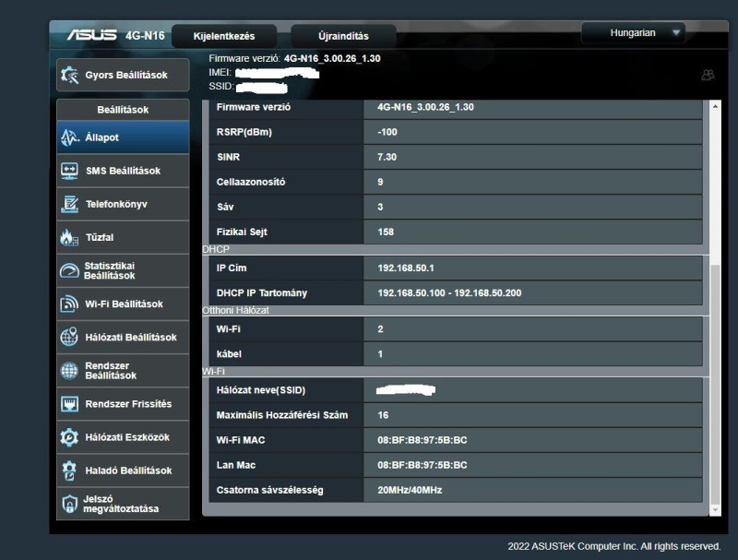738x560 pixels.
Task: Click the Gyors Beállítások wizard icon
Action: click(x=70, y=75)
